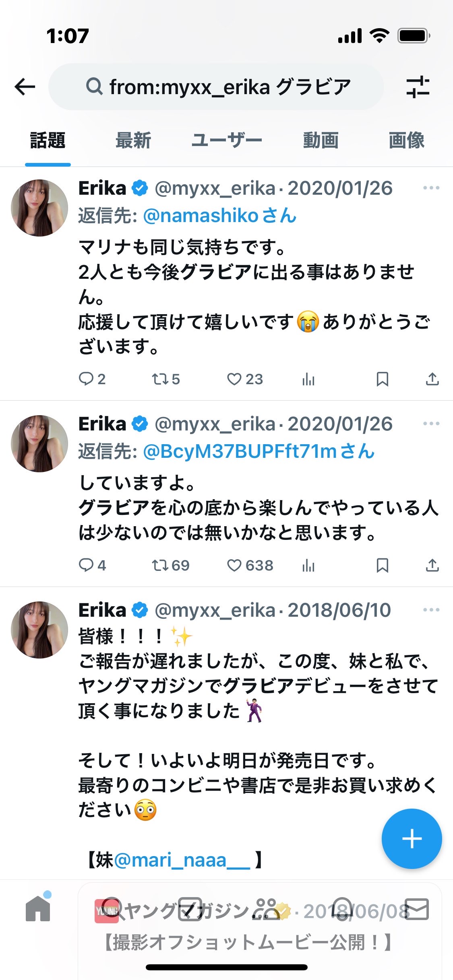This screenshot has height=980, width=453.
Task: Open more options on second tweet
Action: 431,424
